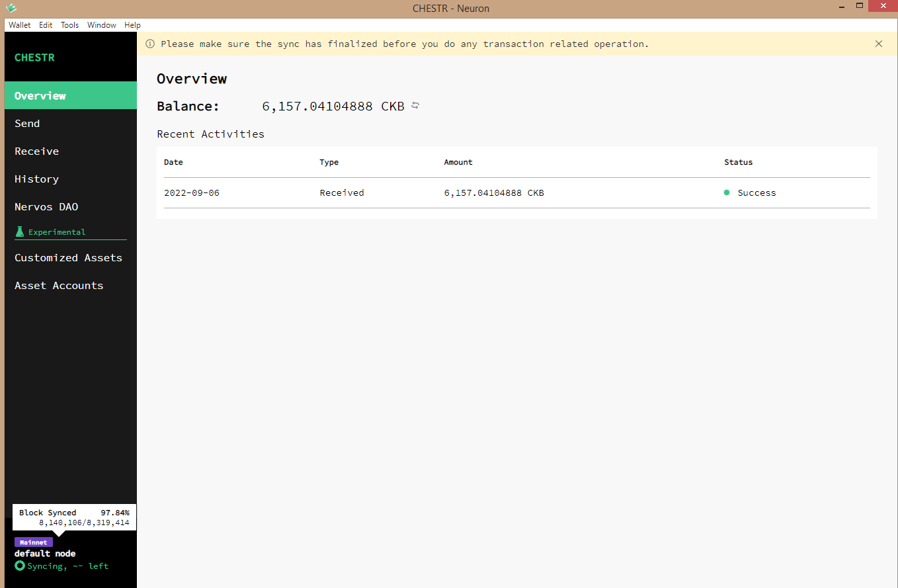This screenshot has width=898, height=588.
Task: Click the Neuron logo in the title bar
Action: pyautogui.click(x=11, y=8)
